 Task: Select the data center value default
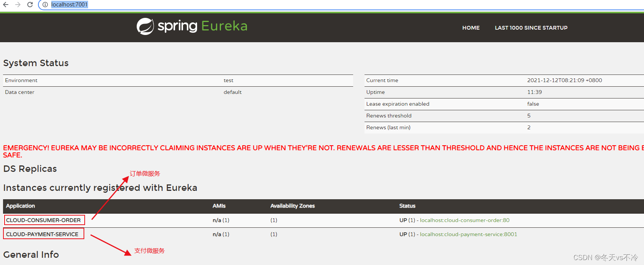pos(232,92)
